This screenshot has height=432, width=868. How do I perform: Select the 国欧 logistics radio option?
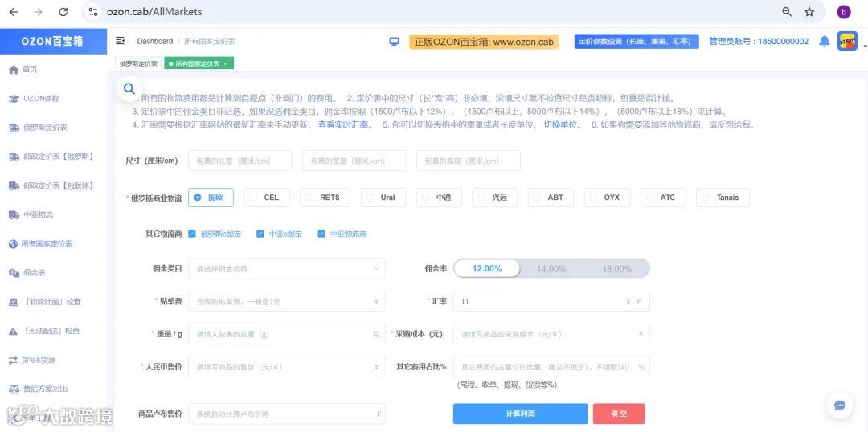coord(211,198)
